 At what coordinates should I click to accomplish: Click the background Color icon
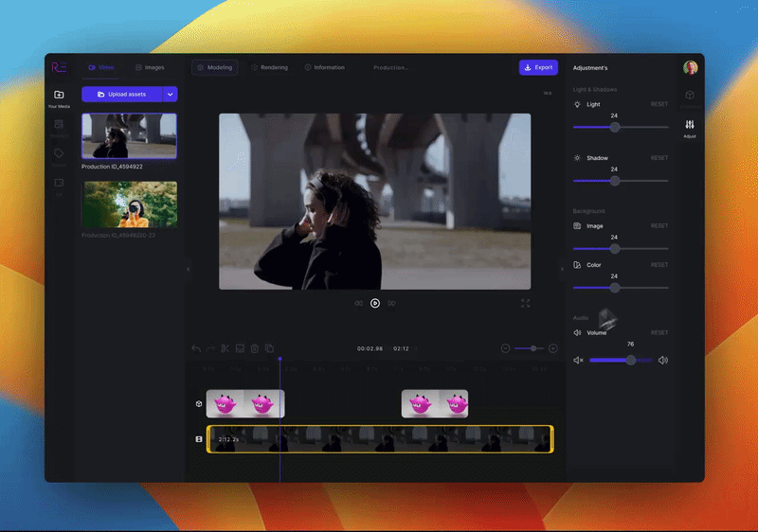tap(577, 265)
